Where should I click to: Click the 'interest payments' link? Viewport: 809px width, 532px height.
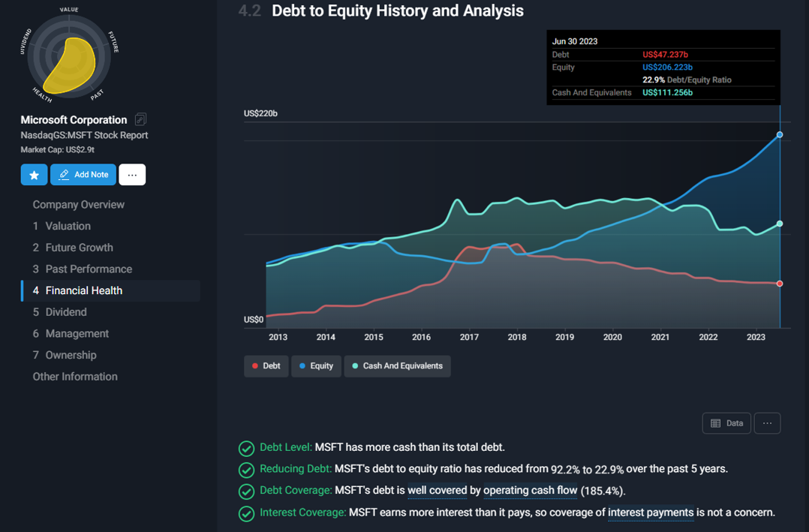[651, 512]
